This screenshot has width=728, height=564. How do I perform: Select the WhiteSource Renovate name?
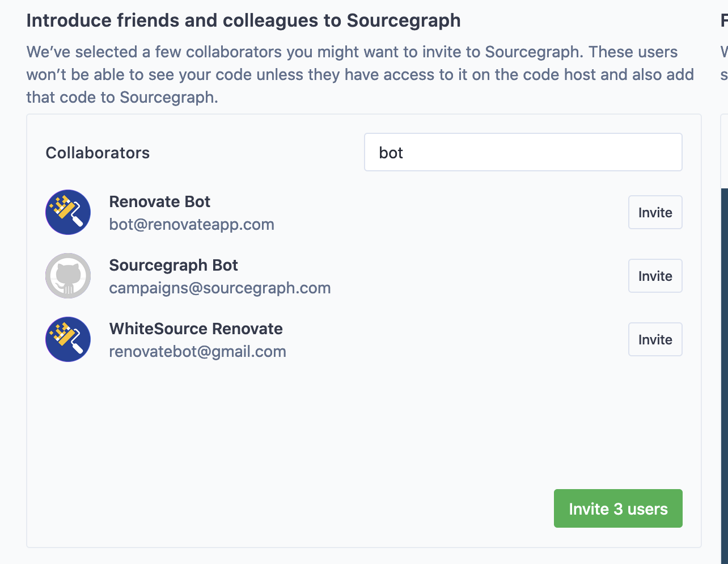point(196,329)
